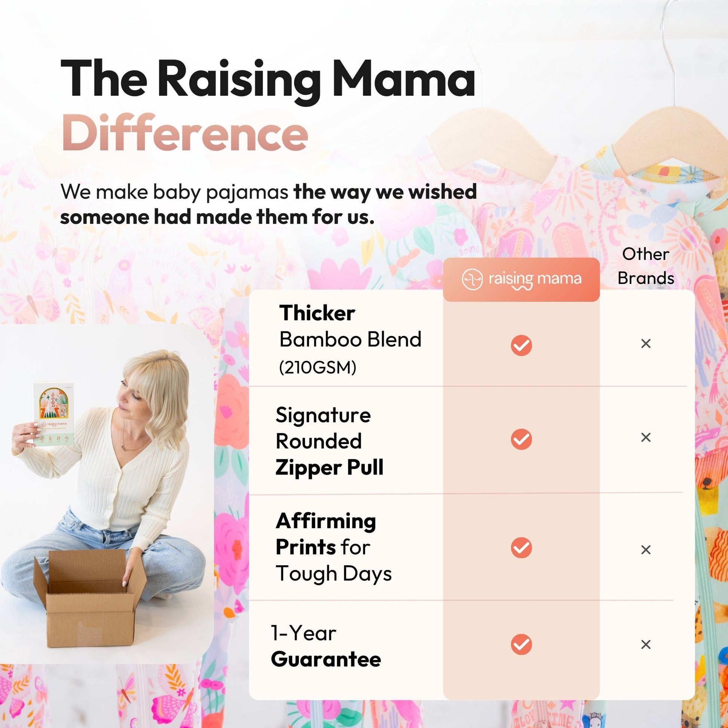Image resolution: width=728 pixels, height=728 pixels.
Task: Click the Affirming Prints for Tough Days text
Action: (x=333, y=547)
